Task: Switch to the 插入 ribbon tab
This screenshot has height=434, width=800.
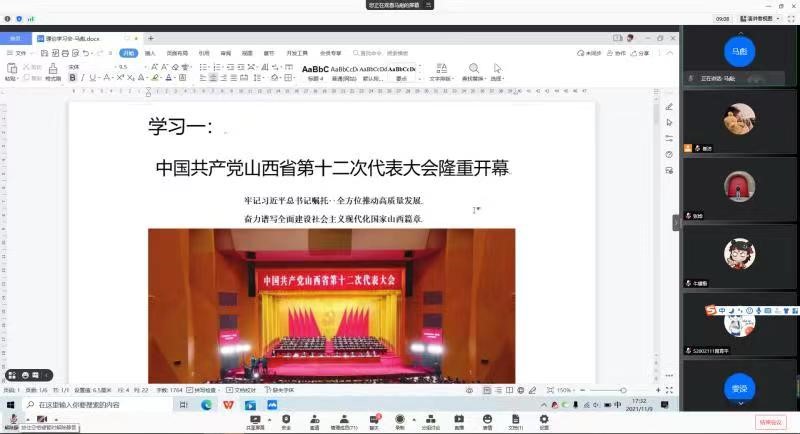Action: (150, 53)
